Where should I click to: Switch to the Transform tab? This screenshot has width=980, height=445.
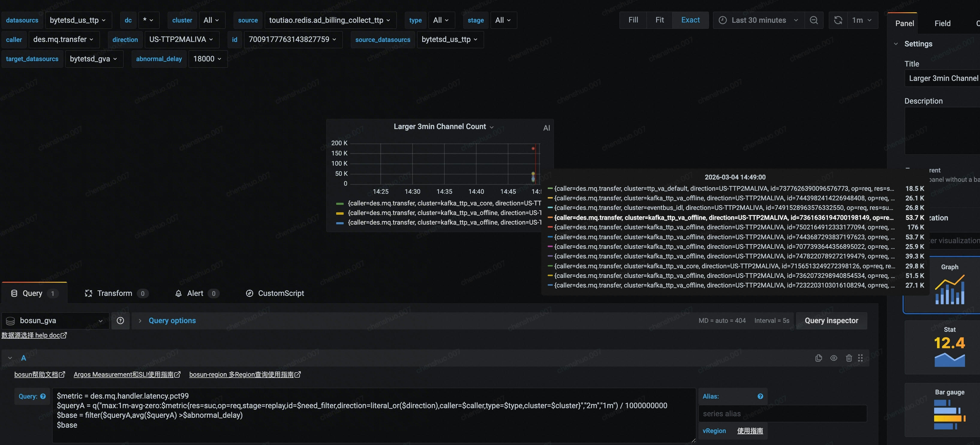(115, 293)
